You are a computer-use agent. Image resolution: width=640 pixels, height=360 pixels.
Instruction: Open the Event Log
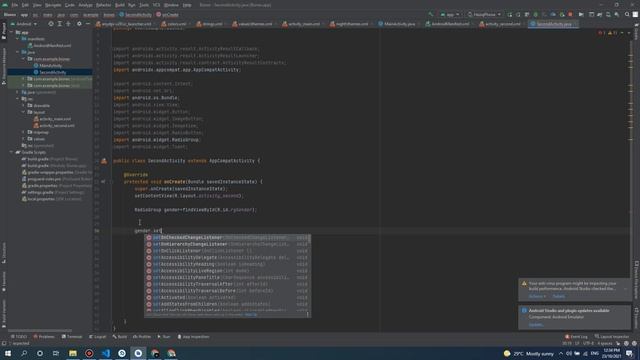coord(576,337)
